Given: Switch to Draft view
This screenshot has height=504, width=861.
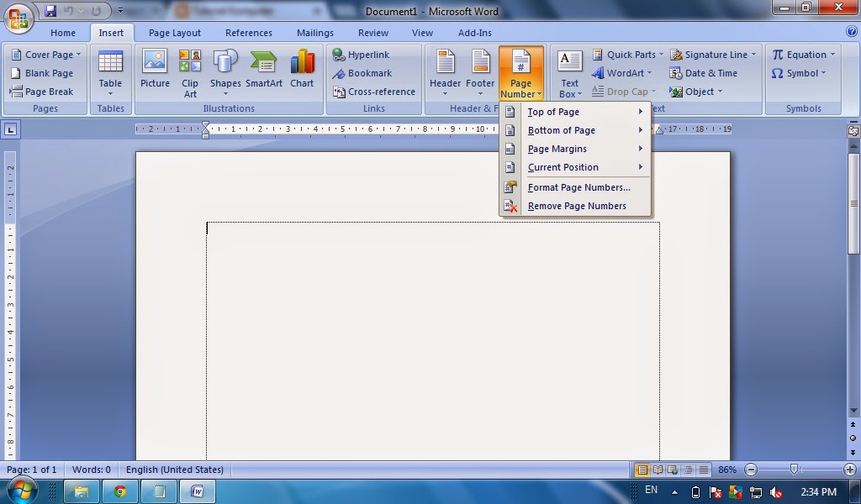Looking at the screenshot, I should (x=704, y=470).
